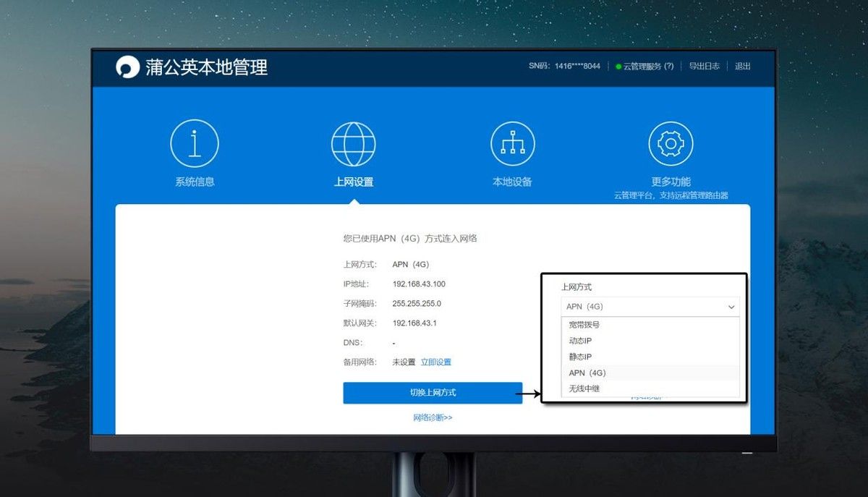Click the 立即设置 link for 备用网络
Screen dimensions: 868x497
click(436, 362)
